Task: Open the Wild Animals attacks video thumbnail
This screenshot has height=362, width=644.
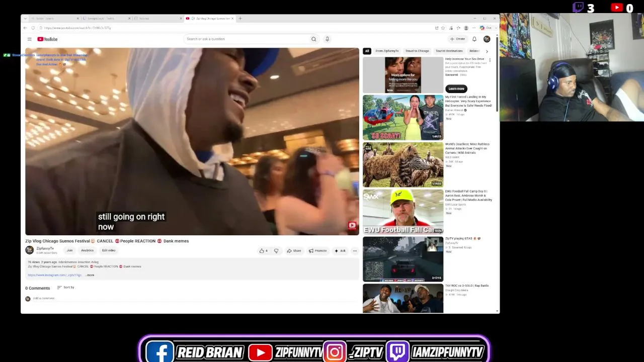Action: [403, 165]
